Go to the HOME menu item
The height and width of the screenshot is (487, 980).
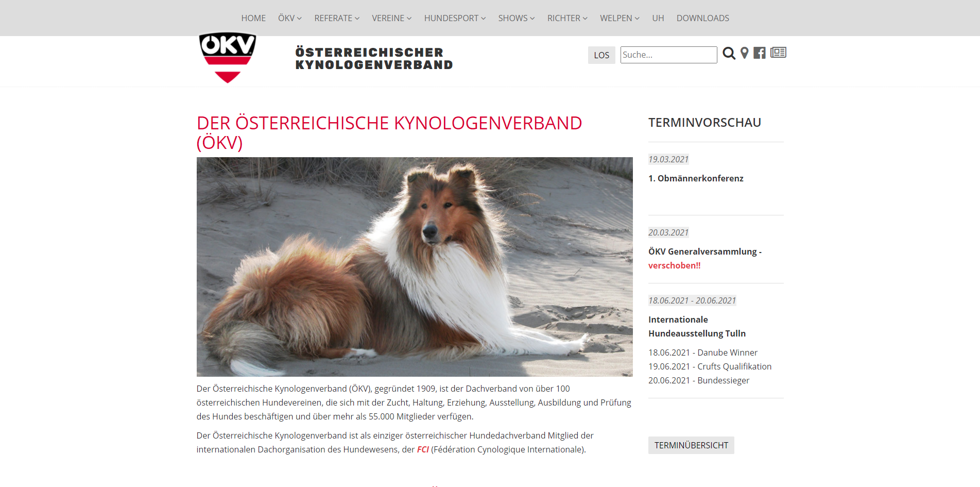pos(253,18)
